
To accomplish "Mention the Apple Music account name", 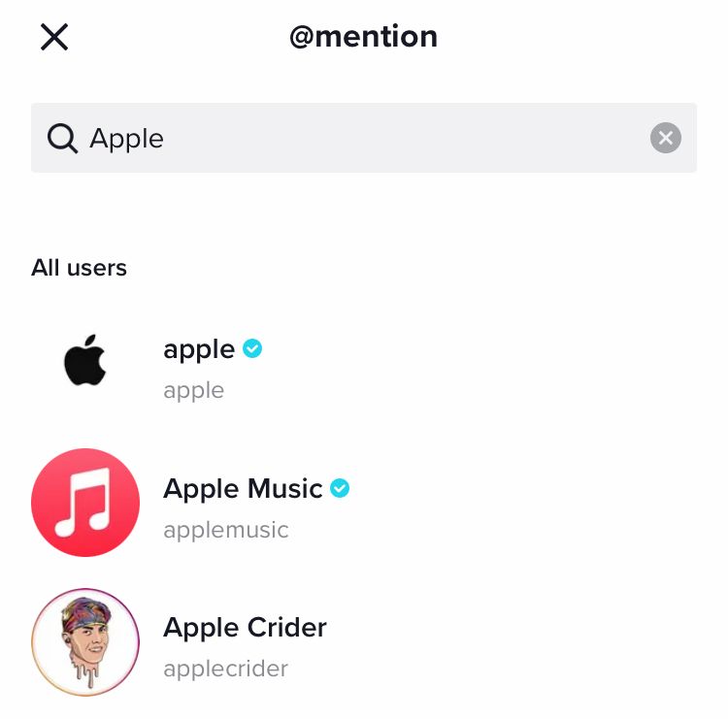I will click(243, 489).
